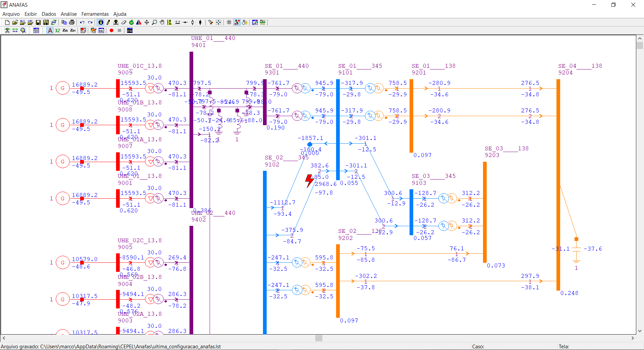Toggle the grid display

229,22
